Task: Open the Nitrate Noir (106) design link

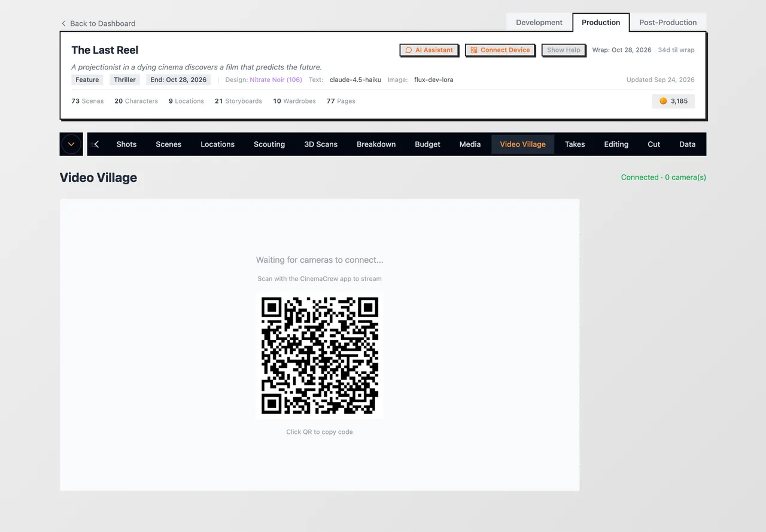Action: 276,80
